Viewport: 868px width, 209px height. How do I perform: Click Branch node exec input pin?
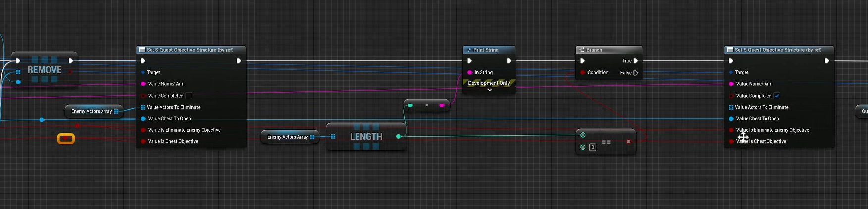583,61
